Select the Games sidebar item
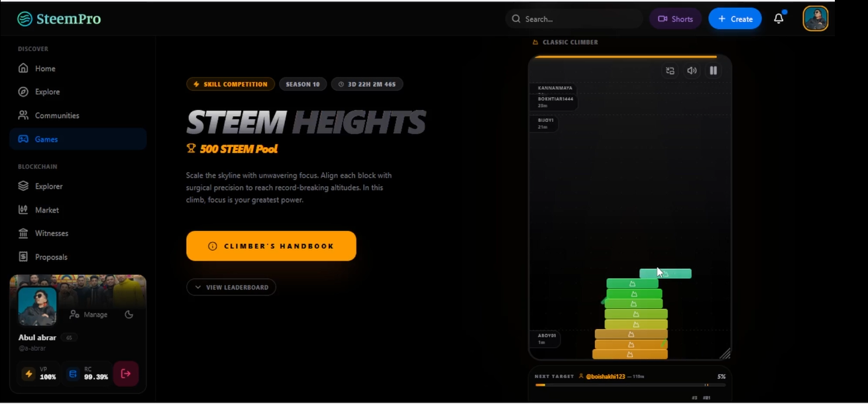The image size is (868, 404). pyautogui.click(x=78, y=139)
